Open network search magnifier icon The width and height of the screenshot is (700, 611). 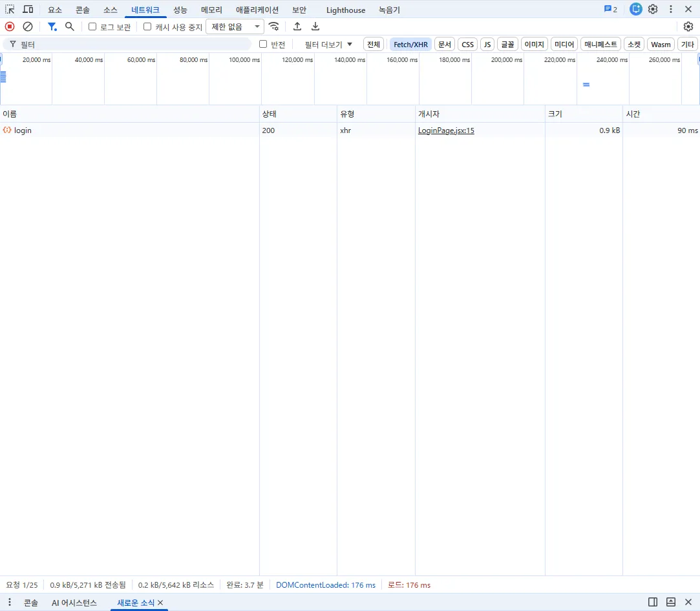pos(70,26)
